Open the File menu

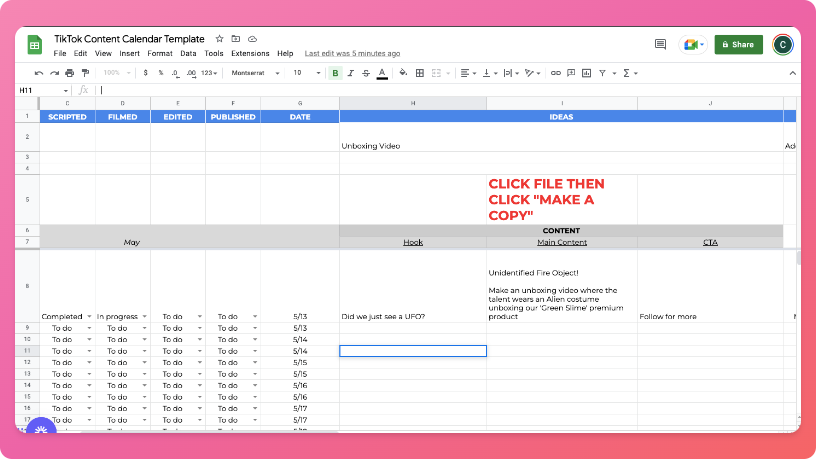(x=60, y=54)
